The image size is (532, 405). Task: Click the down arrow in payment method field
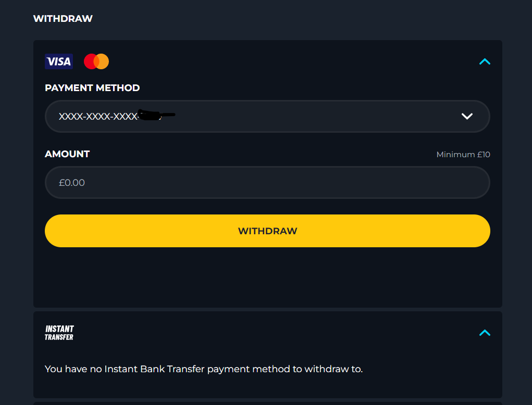467,116
